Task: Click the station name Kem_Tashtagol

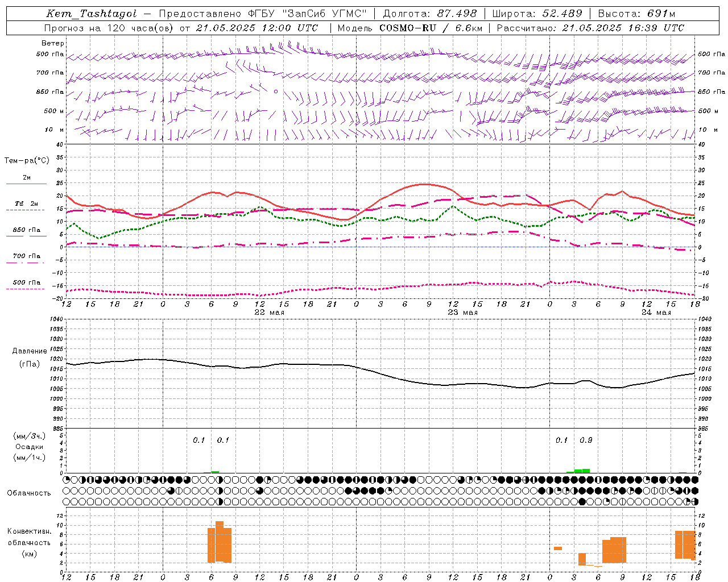Action: (x=91, y=14)
